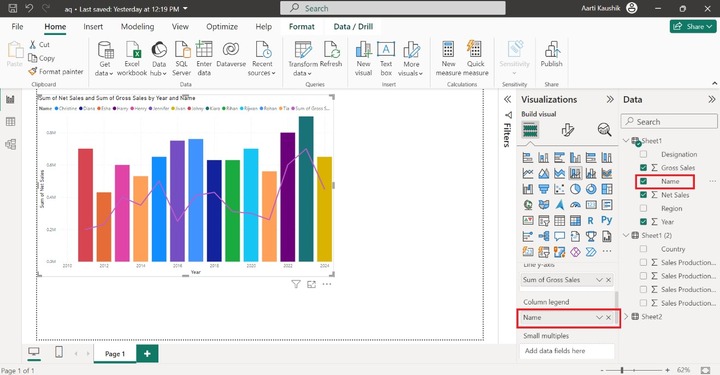Click the Share button
720x375 pixels.
coord(693,27)
